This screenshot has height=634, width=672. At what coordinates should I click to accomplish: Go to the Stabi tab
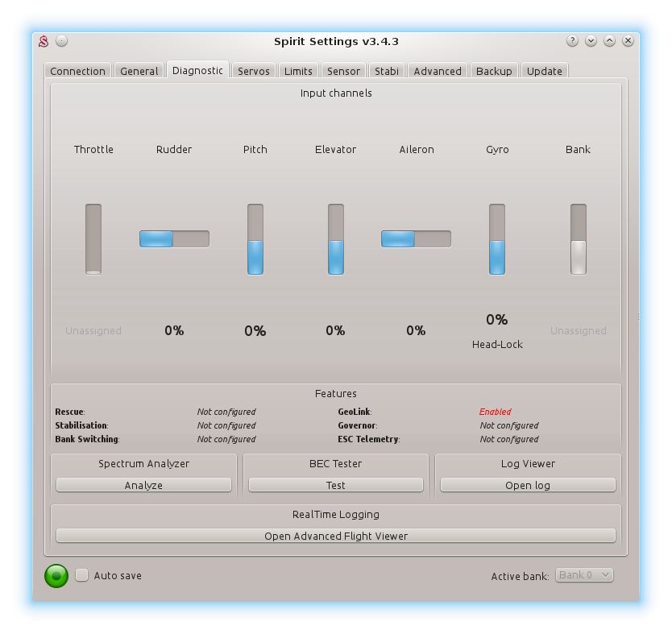point(387,71)
